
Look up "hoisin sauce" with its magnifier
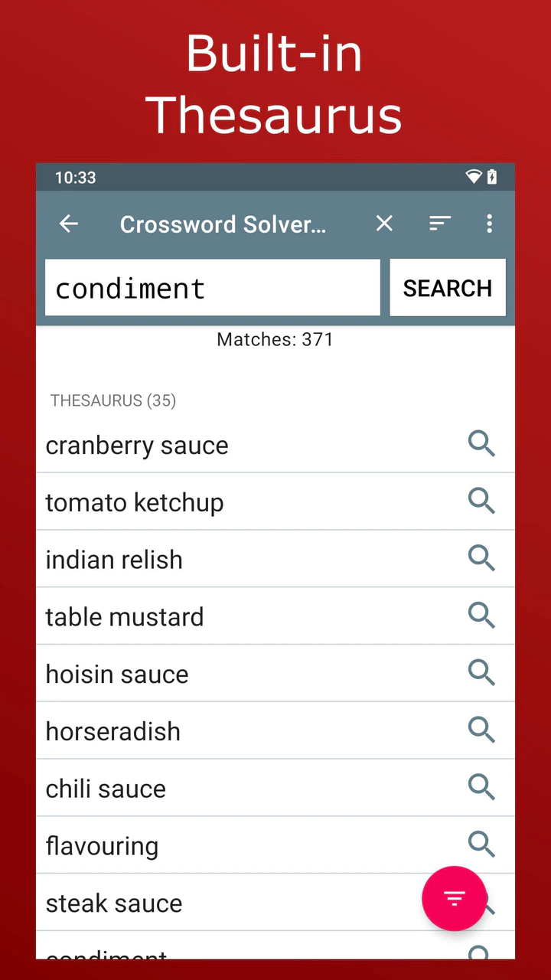tap(481, 673)
